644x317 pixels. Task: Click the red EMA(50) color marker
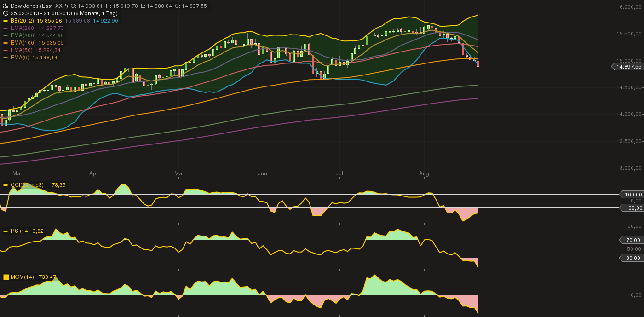click(x=6, y=50)
